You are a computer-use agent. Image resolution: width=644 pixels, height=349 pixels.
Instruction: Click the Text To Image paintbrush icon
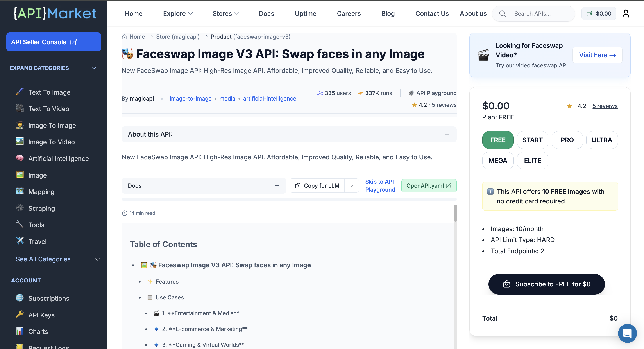pyautogui.click(x=20, y=92)
